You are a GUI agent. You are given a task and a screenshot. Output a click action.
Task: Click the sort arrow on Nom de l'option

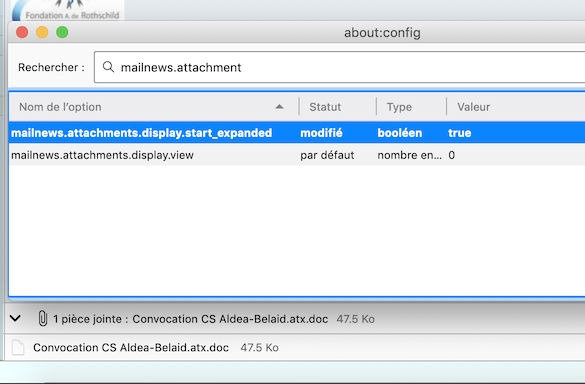click(279, 107)
